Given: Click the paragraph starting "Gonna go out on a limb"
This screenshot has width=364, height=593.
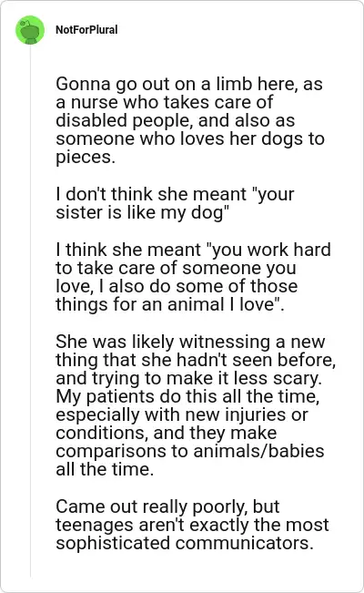Looking at the screenshot, I should click(190, 120).
